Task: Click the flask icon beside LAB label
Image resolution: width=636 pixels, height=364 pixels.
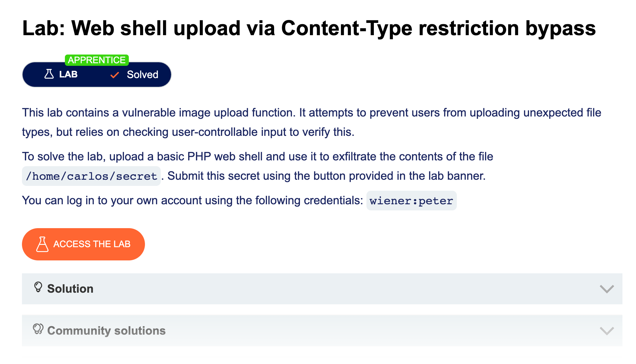Action: click(49, 74)
